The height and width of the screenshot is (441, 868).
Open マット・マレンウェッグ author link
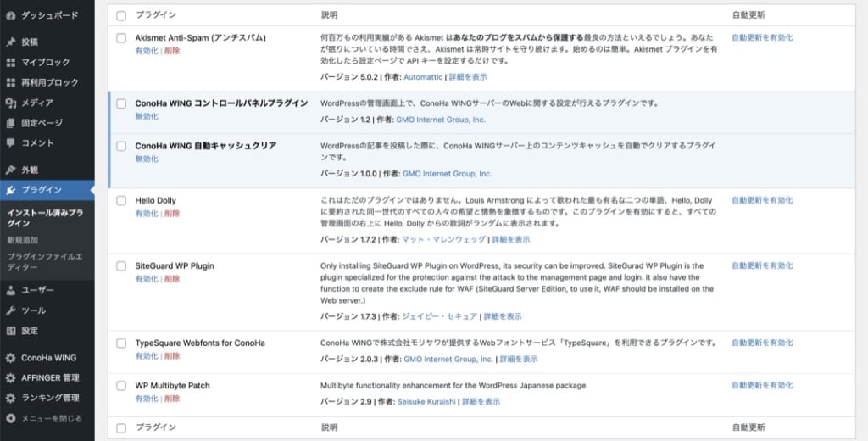[444, 240]
